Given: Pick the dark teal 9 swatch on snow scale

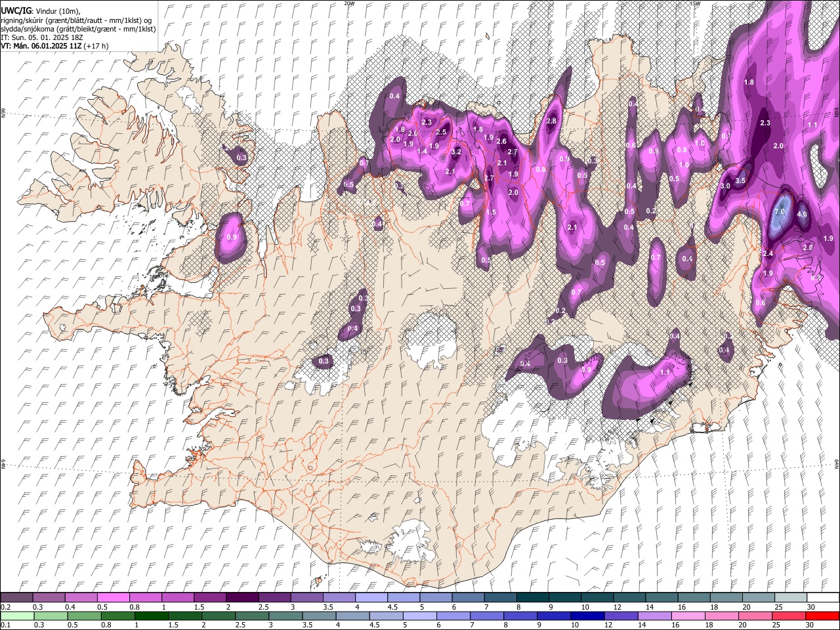Looking at the screenshot, I should point(533,598).
